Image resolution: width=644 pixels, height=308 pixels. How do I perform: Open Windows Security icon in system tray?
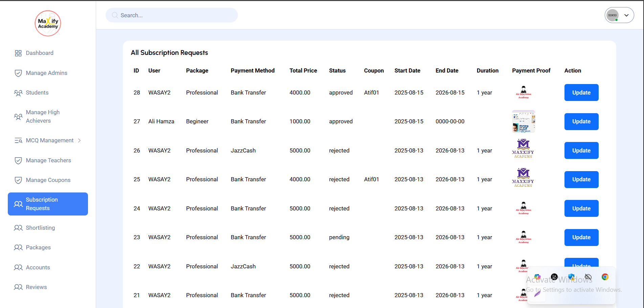tap(571, 277)
